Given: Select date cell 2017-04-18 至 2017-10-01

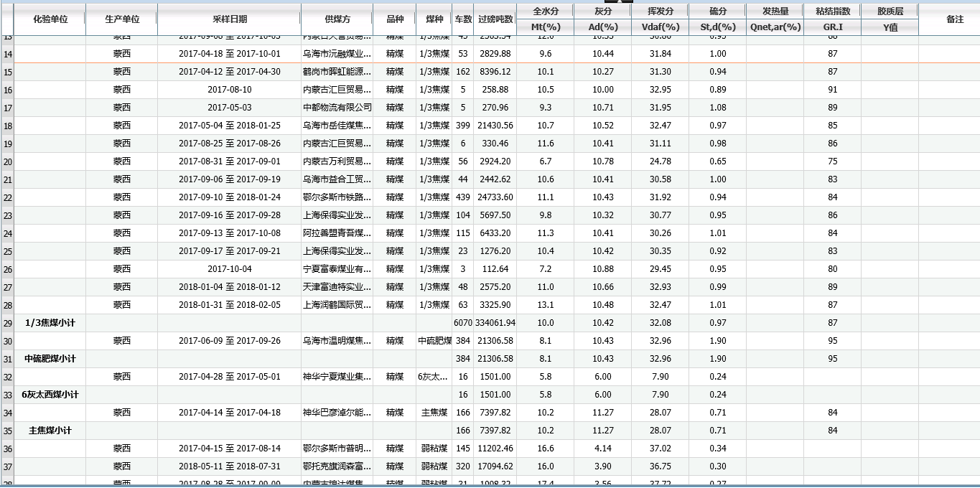Looking at the screenshot, I should click(x=229, y=54).
